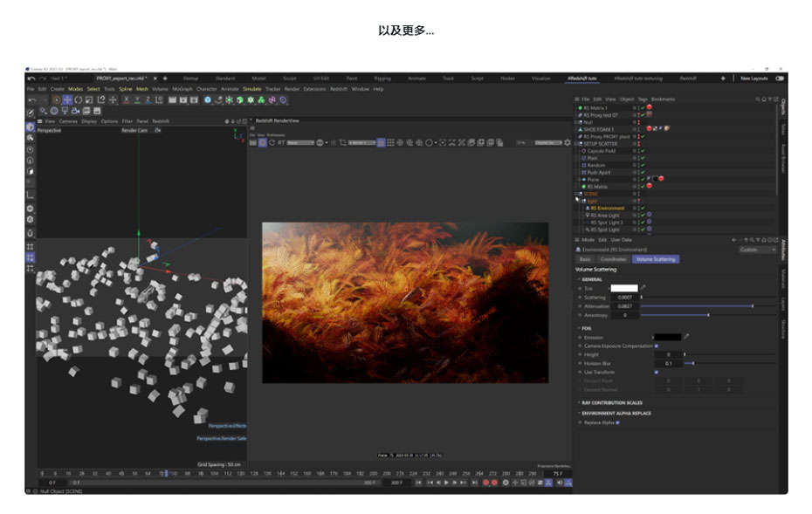The width and height of the screenshot is (812, 514).
Task: Select the Move tool in the top toolbar
Action: 67,99
